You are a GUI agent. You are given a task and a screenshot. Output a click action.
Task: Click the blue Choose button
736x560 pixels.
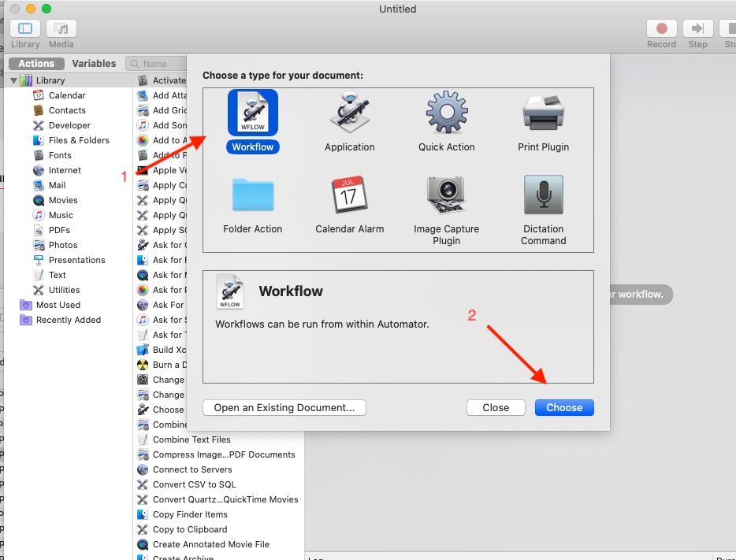point(564,407)
